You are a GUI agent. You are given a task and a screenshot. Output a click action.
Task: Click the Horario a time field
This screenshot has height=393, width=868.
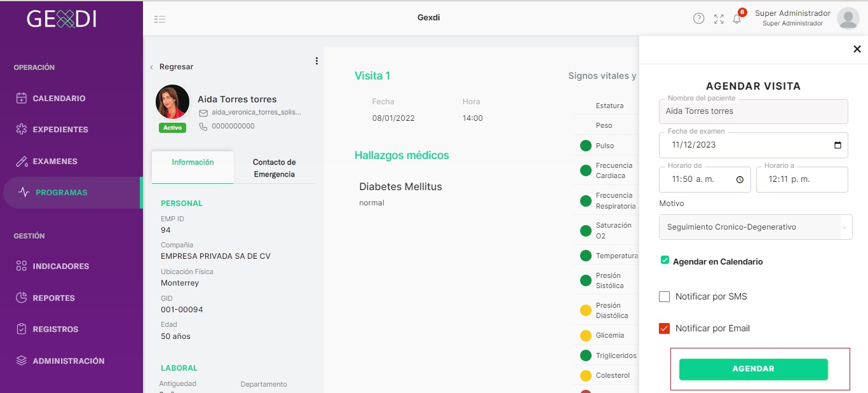[802, 179]
